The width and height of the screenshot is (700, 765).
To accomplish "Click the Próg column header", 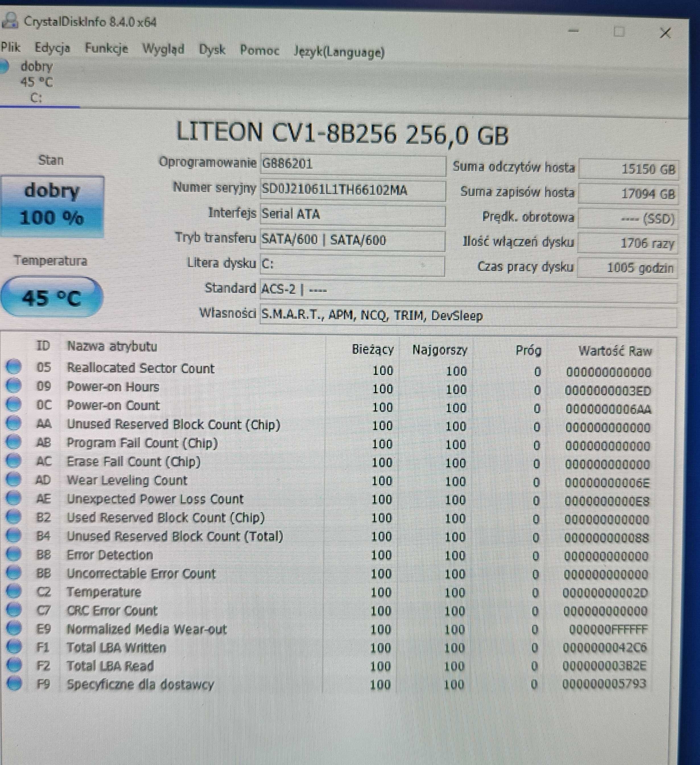I will click(528, 350).
